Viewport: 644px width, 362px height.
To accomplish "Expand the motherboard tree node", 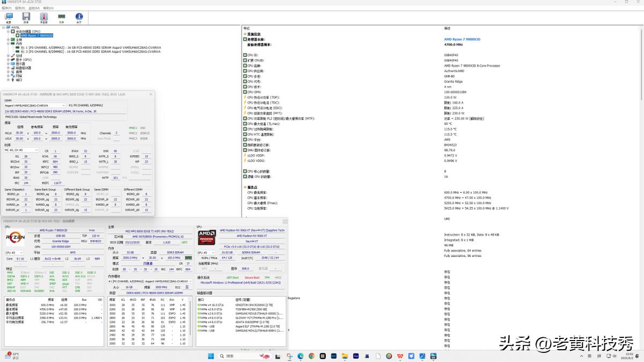I will tap(8, 40).
